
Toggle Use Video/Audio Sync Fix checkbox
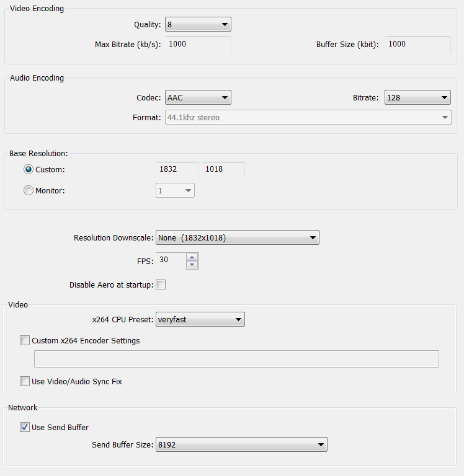click(x=25, y=381)
